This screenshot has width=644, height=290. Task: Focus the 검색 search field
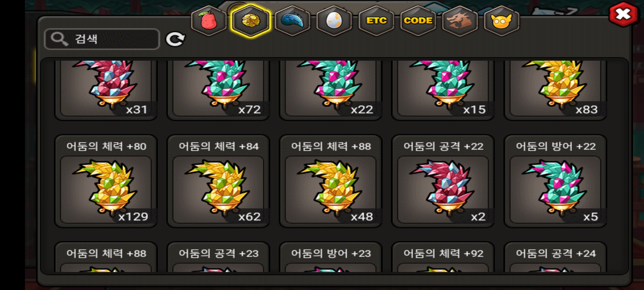click(102, 39)
